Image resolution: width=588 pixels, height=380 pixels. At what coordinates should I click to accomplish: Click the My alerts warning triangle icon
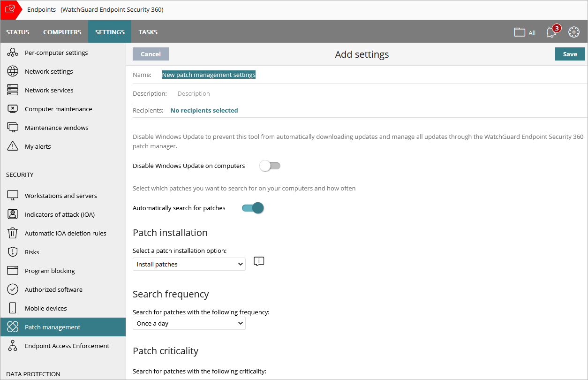13,146
